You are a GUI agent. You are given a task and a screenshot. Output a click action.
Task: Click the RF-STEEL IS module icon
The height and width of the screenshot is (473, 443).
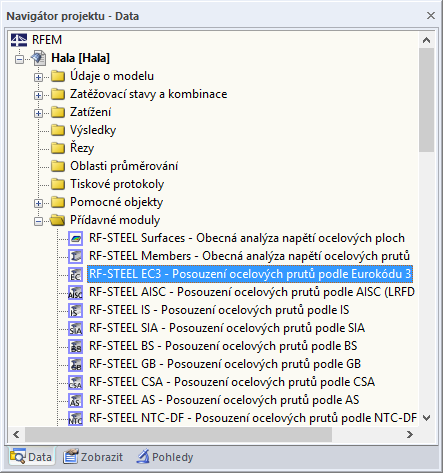[76, 310]
